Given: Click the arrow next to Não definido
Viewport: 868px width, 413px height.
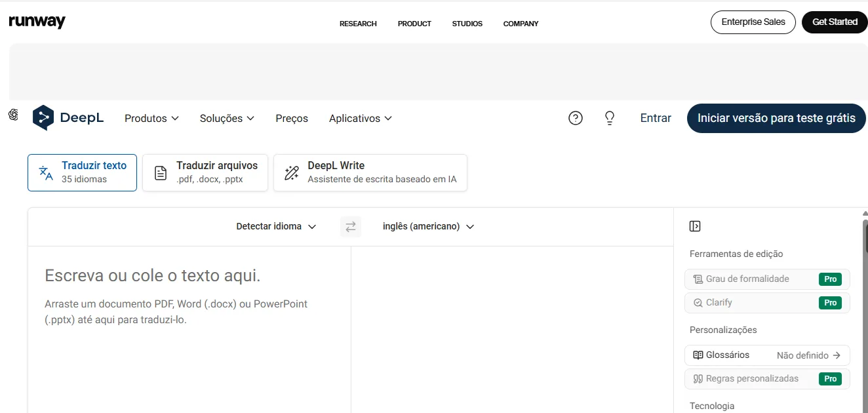Looking at the screenshot, I should (x=837, y=355).
